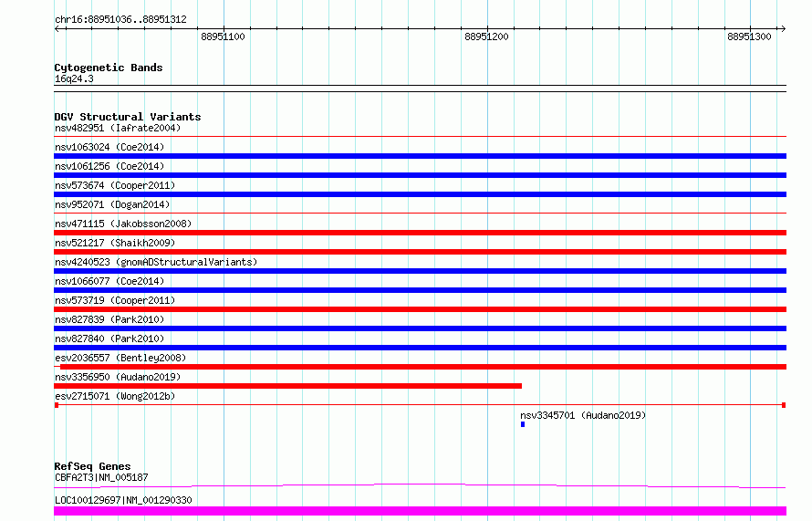
Task: Click the 88951300 ruler position label
Action: pos(749,36)
